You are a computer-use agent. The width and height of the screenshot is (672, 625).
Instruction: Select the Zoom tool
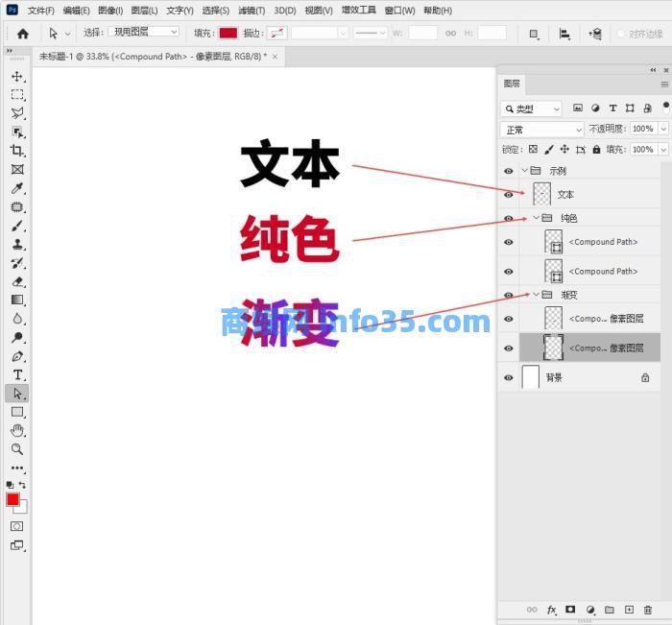[x=17, y=449]
